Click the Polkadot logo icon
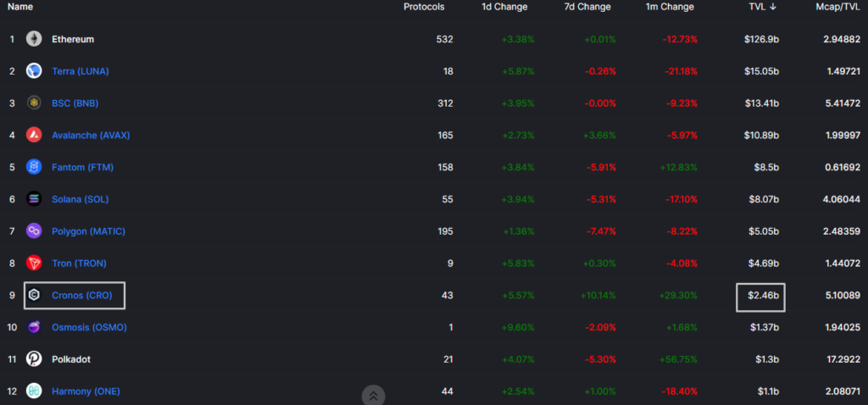This screenshot has height=405, width=868. (x=34, y=359)
